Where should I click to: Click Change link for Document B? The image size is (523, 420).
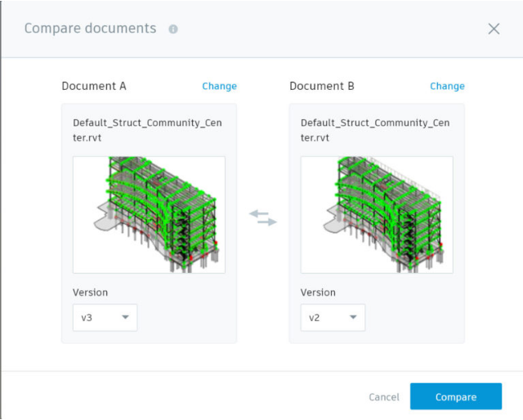pos(447,86)
